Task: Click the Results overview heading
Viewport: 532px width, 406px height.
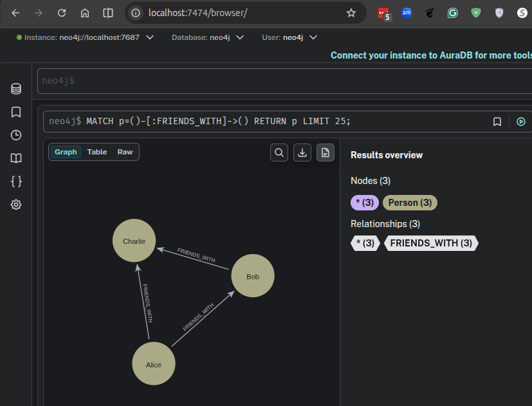Action: [387, 155]
